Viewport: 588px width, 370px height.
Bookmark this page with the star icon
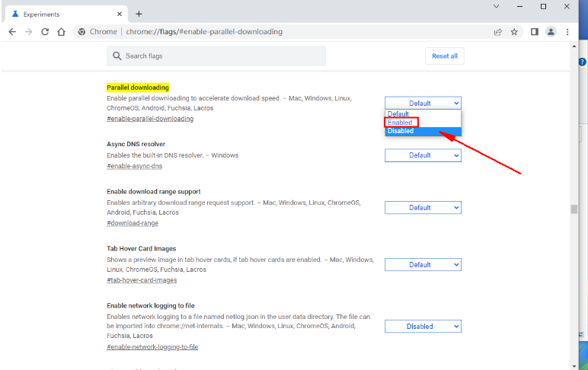[515, 32]
